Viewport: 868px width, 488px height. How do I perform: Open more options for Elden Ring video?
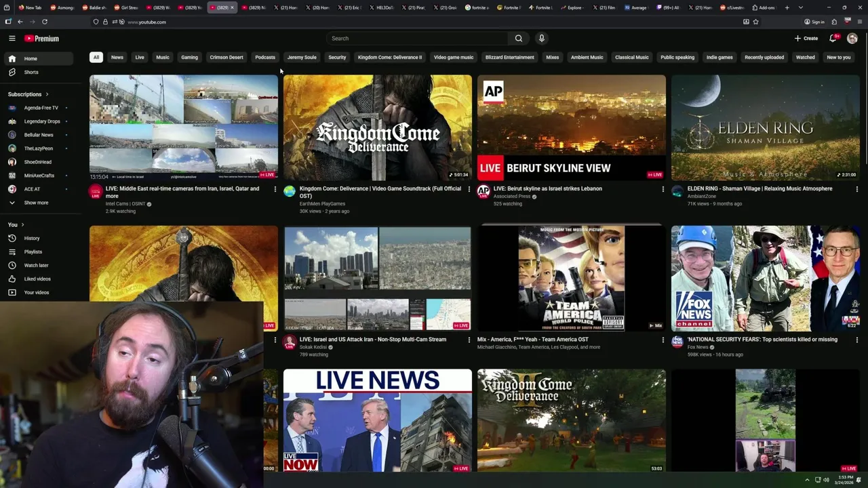pyautogui.click(x=856, y=189)
